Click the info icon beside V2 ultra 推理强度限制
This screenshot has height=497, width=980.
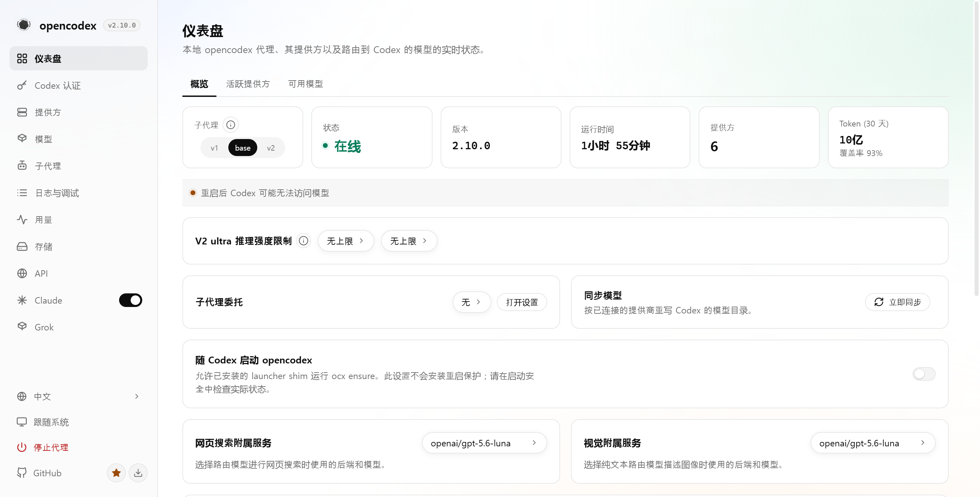(304, 241)
